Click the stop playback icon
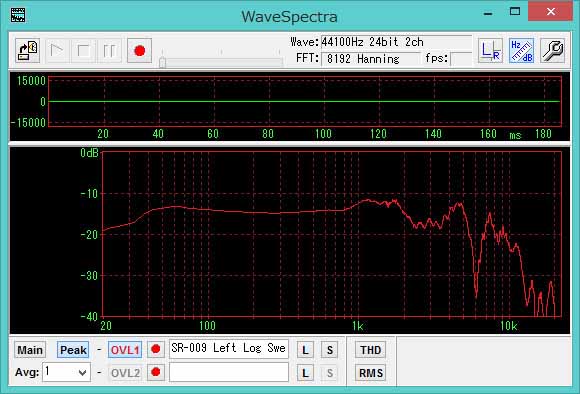The width and height of the screenshot is (580, 394). 84,51
